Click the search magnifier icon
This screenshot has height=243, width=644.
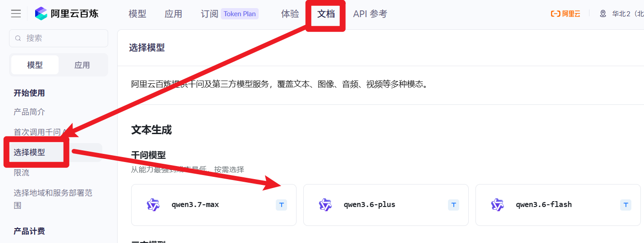(x=18, y=38)
